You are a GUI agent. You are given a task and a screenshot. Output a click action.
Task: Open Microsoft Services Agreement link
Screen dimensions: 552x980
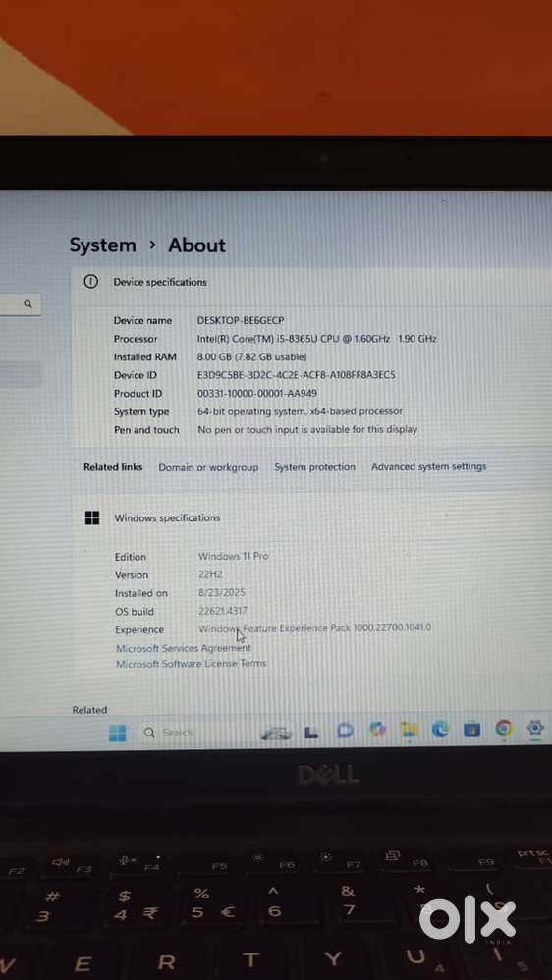point(184,648)
